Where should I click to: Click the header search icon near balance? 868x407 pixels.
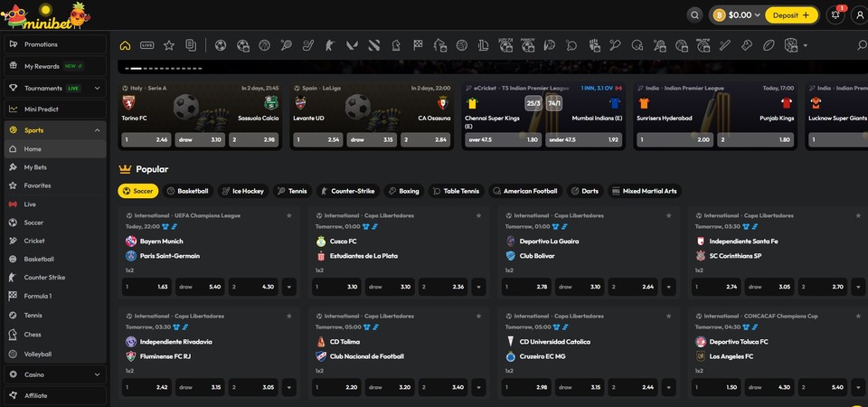point(694,15)
